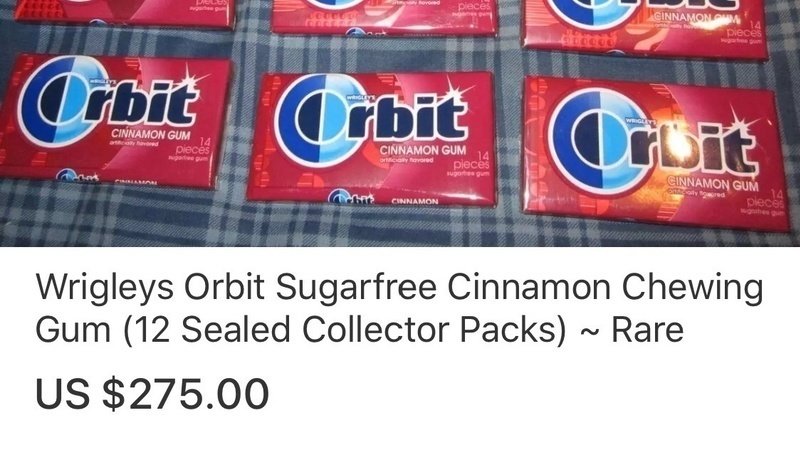Open the Wrigleys Orbit Sugarfree Cinnamon listing title

point(399,308)
